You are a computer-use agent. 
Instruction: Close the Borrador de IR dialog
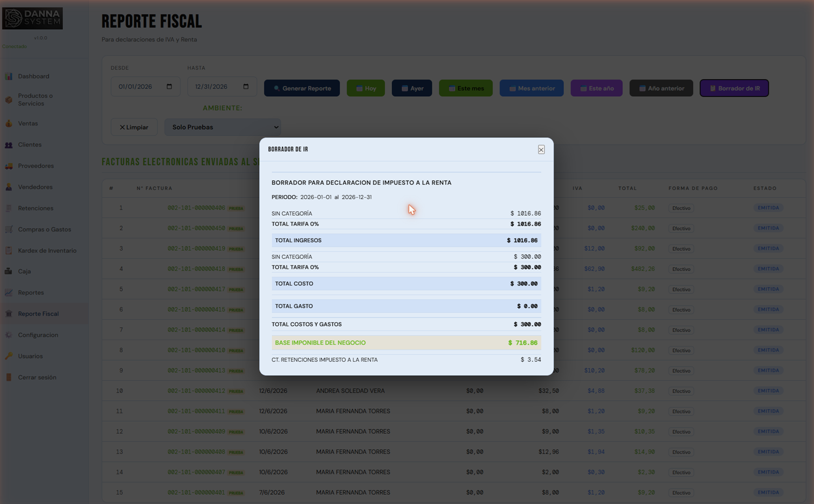click(x=541, y=150)
